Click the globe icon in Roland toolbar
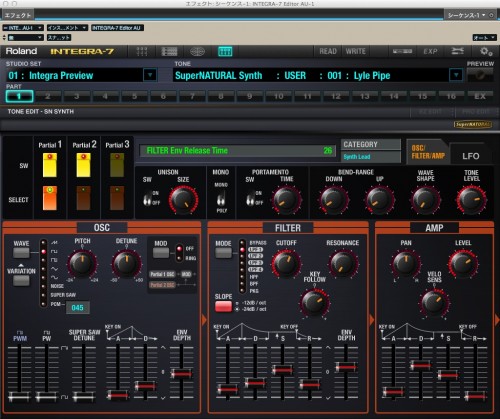 [x=197, y=51]
